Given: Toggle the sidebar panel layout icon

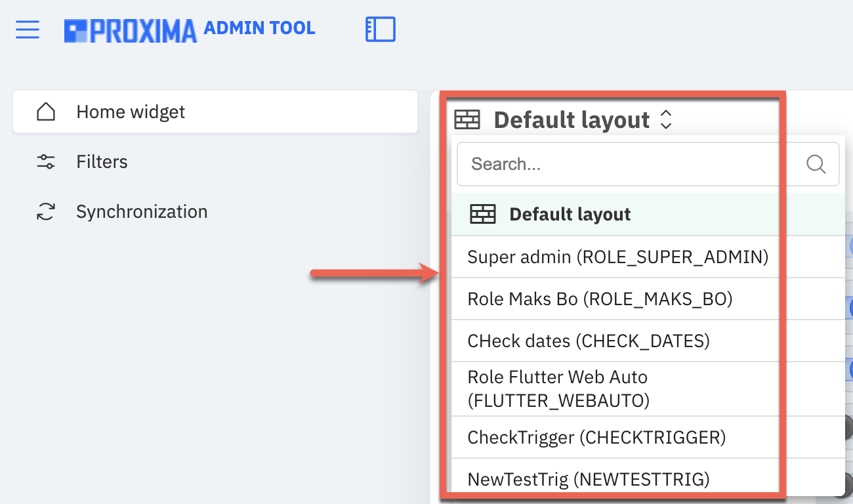Looking at the screenshot, I should [x=381, y=30].
